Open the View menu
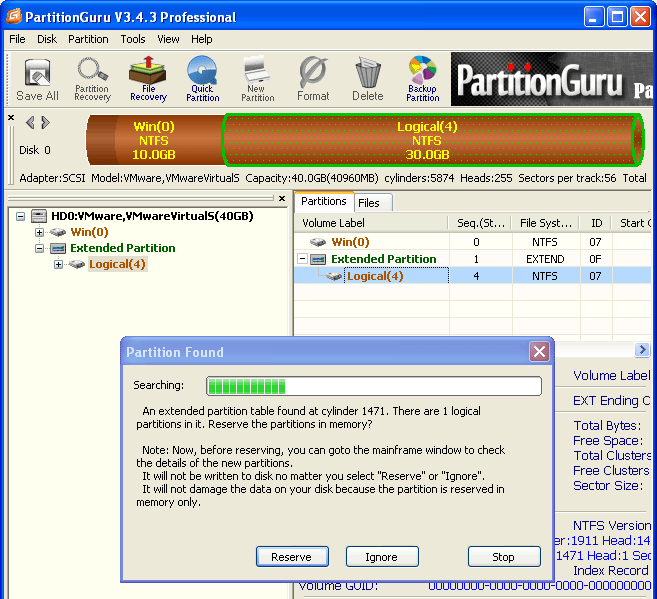 point(168,39)
